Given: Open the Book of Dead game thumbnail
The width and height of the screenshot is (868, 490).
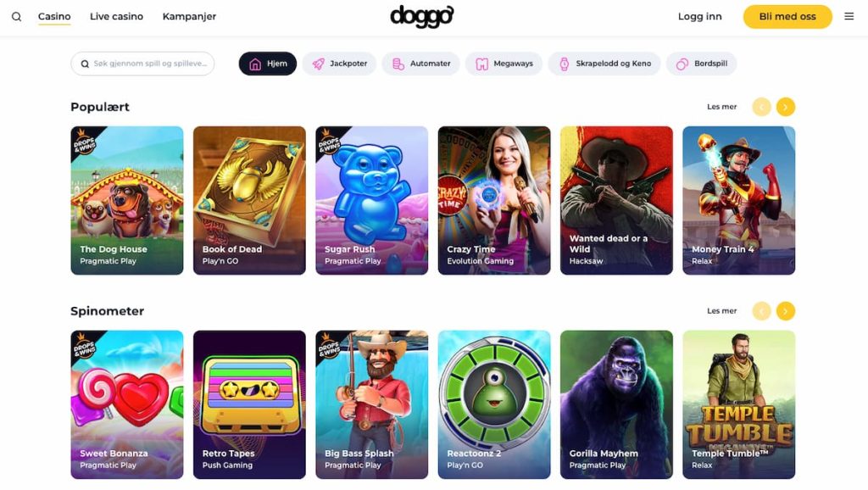Looking at the screenshot, I should click(x=249, y=200).
